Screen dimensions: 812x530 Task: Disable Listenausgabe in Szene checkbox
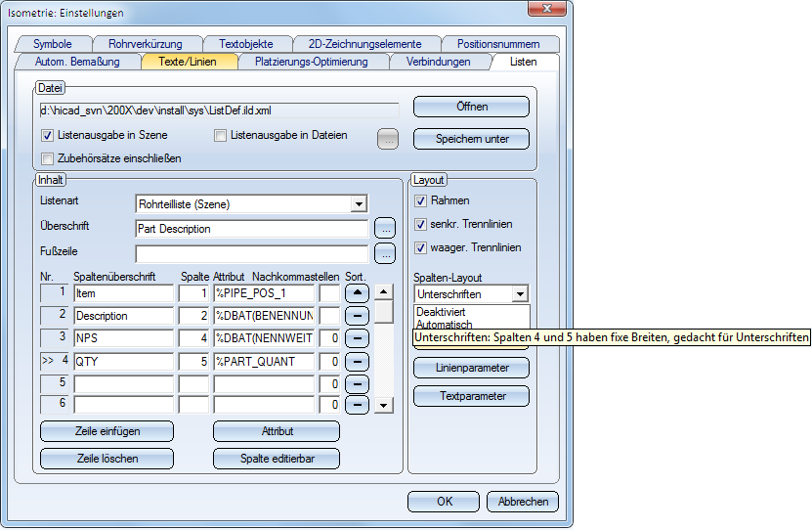coord(48,136)
